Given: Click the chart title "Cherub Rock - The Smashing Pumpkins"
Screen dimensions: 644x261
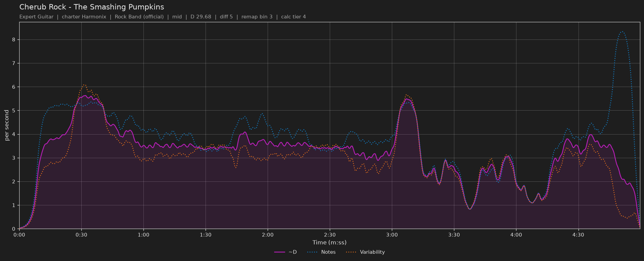Looking at the screenshot, I should pyautogui.click(x=91, y=7).
